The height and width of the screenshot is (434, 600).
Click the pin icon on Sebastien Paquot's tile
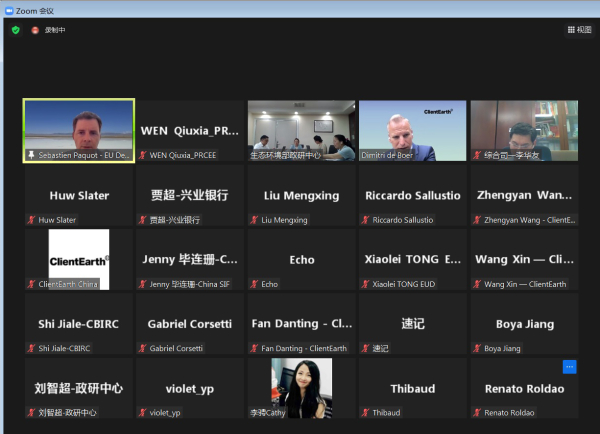[x=31, y=155]
